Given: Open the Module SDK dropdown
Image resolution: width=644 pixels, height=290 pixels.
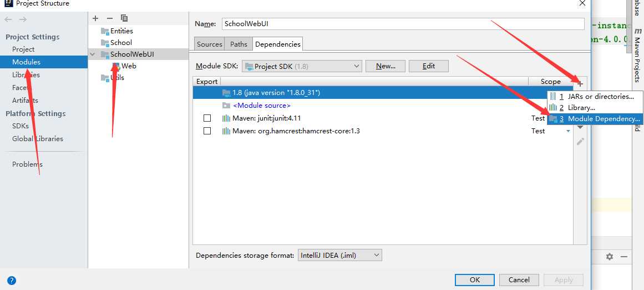Looking at the screenshot, I should coord(302,66).
